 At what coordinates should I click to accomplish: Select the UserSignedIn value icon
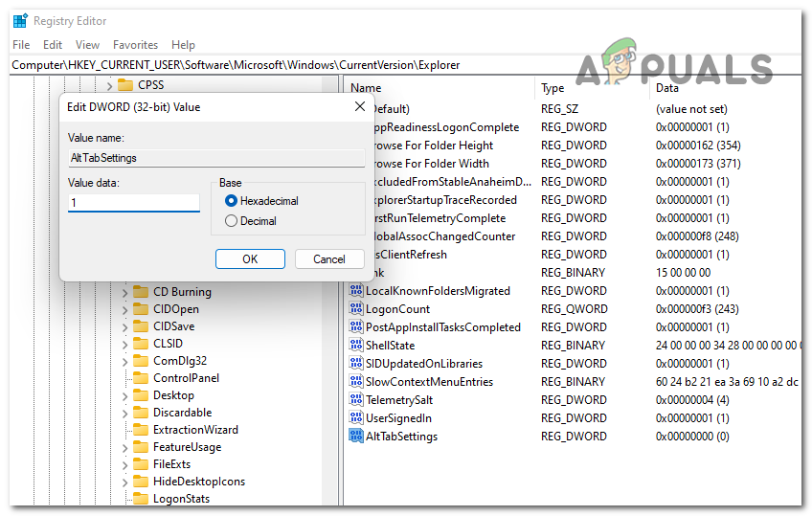[x=356, y=417]
